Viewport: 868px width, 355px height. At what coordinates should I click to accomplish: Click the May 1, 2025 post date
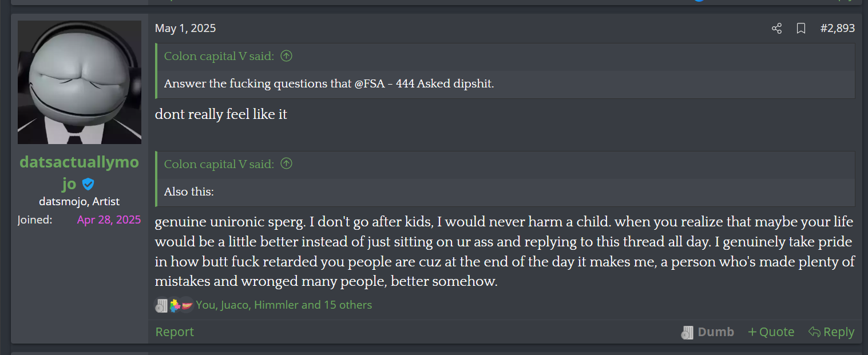click(x=185, y=29)
